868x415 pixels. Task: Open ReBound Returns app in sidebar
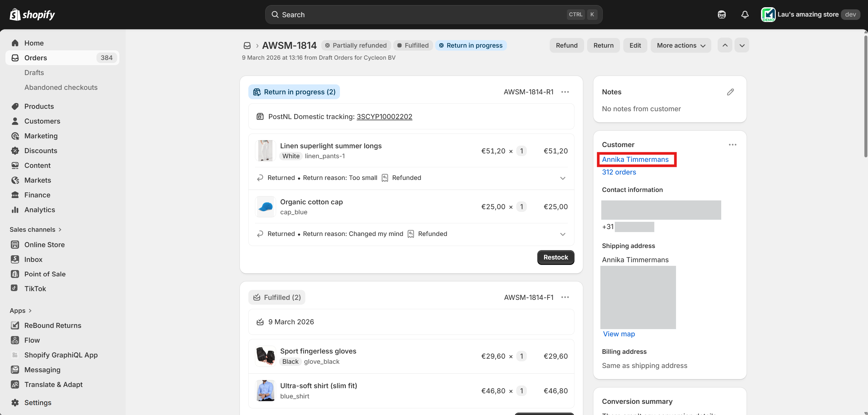pos(52,325)
